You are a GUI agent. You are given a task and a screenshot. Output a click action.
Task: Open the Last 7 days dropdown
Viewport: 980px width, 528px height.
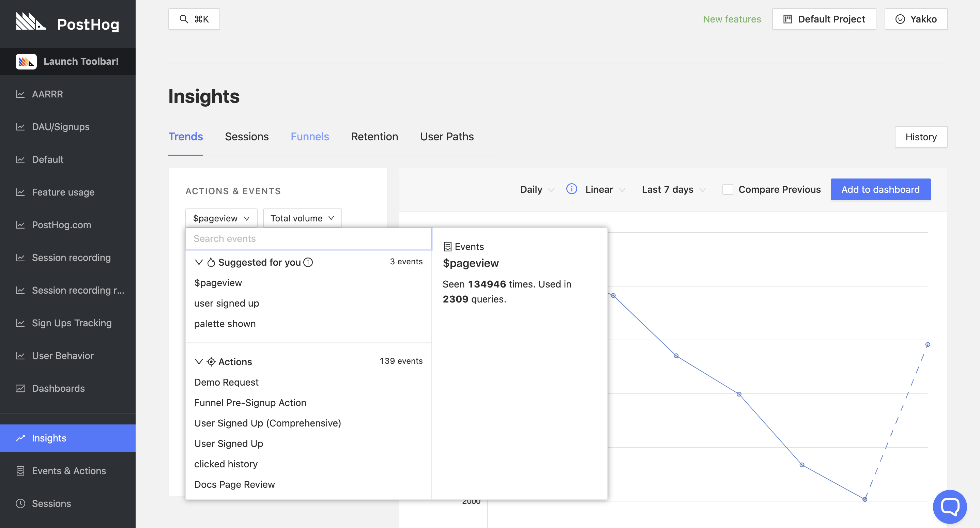click(672, 189)
